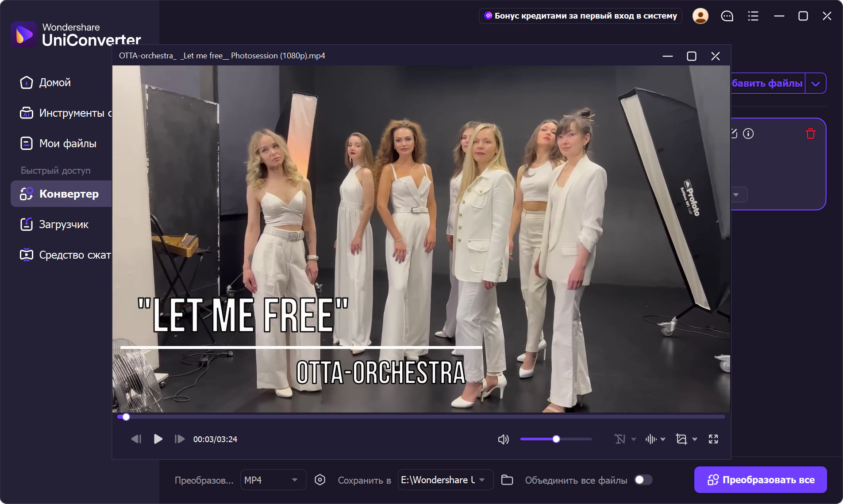Click the Wondershare UniConverter logo
The width and height of the screenshot is (843, 504).
pyautogui.click(x=76, y=34)
